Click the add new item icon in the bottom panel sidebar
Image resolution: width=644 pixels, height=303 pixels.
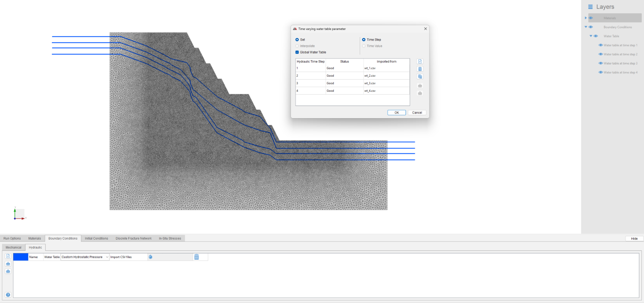point(8,256)
